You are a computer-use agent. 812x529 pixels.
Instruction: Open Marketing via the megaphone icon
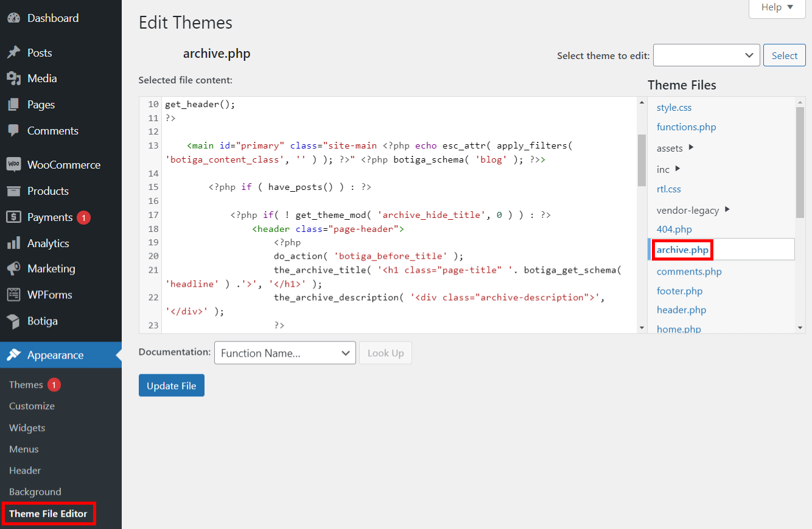coord(13,268)
